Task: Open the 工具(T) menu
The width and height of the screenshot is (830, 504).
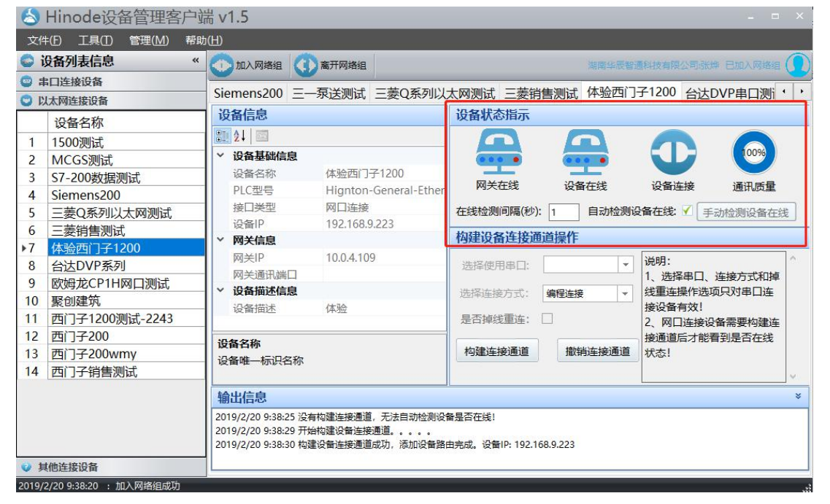Action: pos(95,40)
